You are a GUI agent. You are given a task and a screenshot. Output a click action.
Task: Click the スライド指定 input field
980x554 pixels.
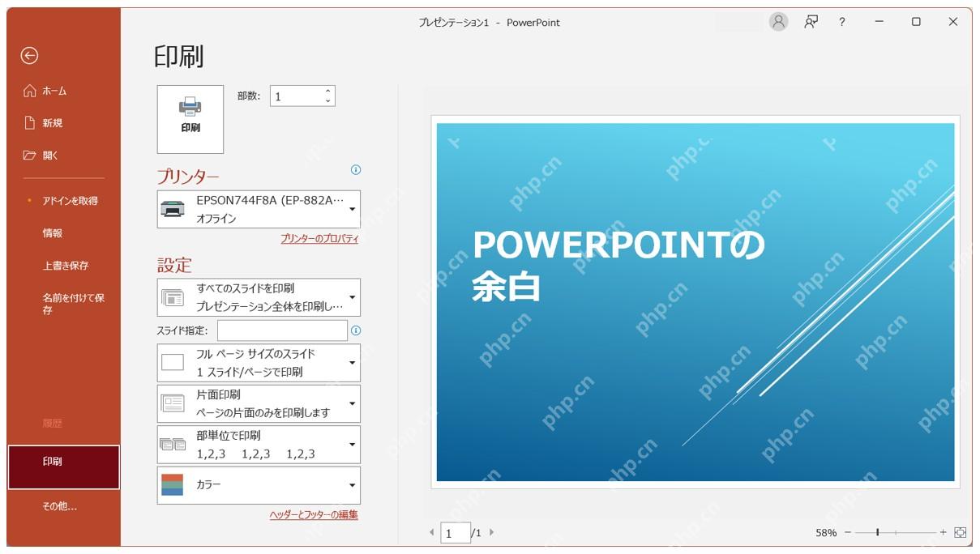point(282,330)
